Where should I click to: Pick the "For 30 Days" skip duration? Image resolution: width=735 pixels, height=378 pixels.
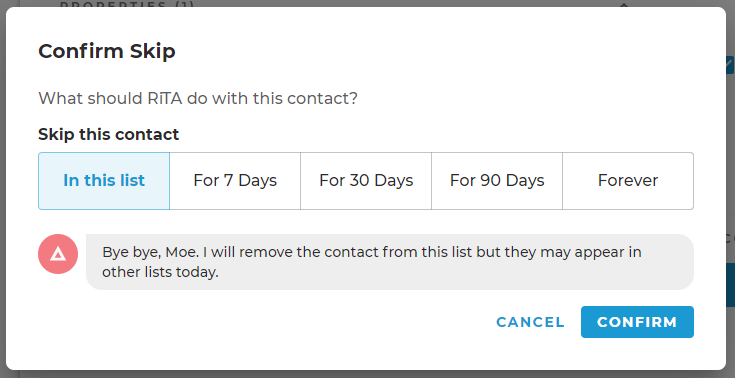click(366, 181)
